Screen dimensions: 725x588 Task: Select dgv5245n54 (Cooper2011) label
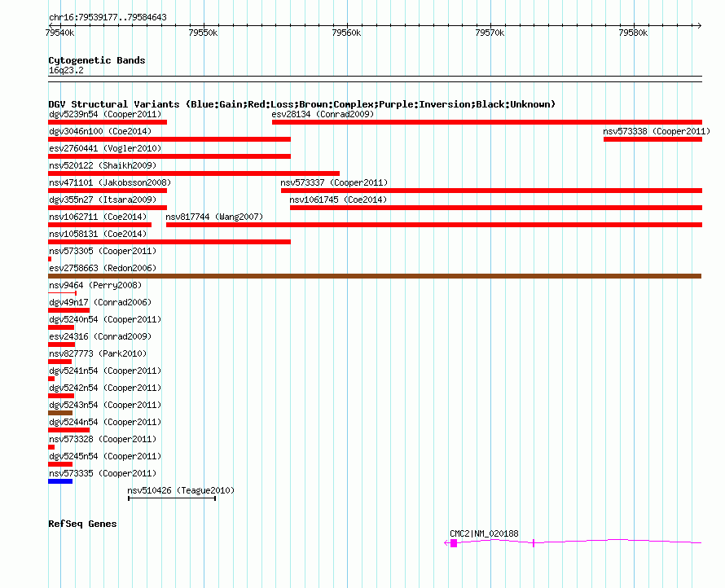[105, 456]
